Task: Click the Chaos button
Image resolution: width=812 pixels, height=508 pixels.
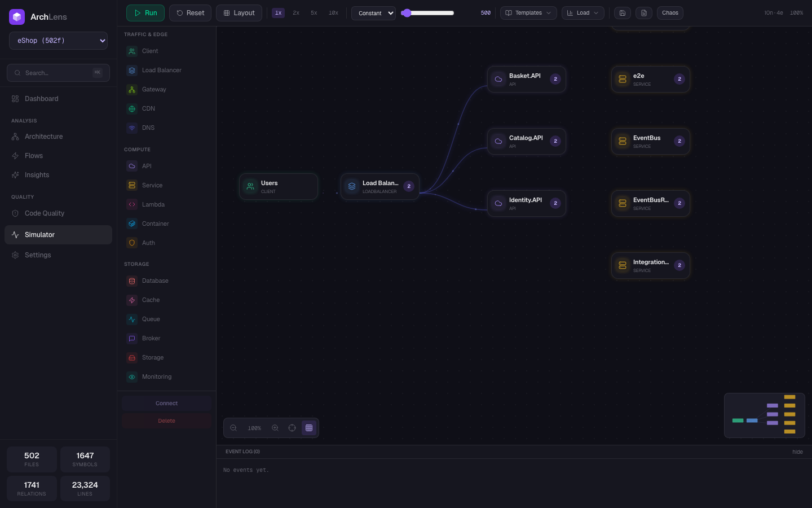Action: 670,13
